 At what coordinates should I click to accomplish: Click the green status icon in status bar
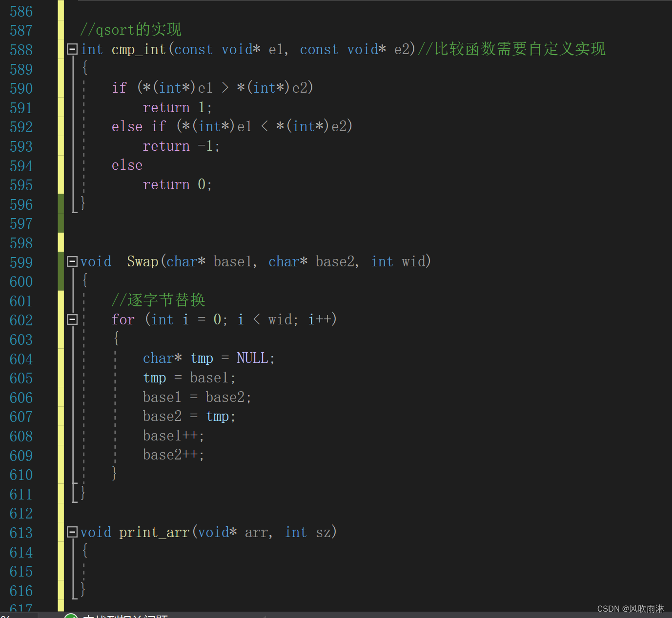point(70,616)
